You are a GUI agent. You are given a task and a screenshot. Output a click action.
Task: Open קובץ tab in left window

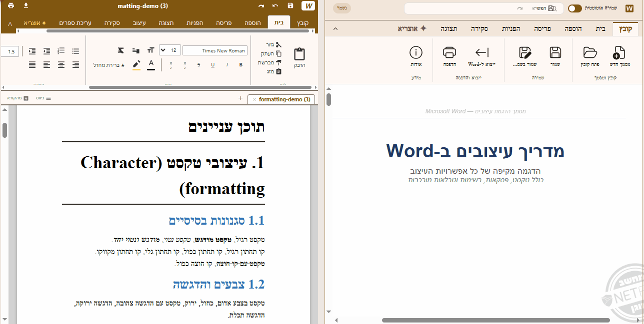[x=303, y=23]
